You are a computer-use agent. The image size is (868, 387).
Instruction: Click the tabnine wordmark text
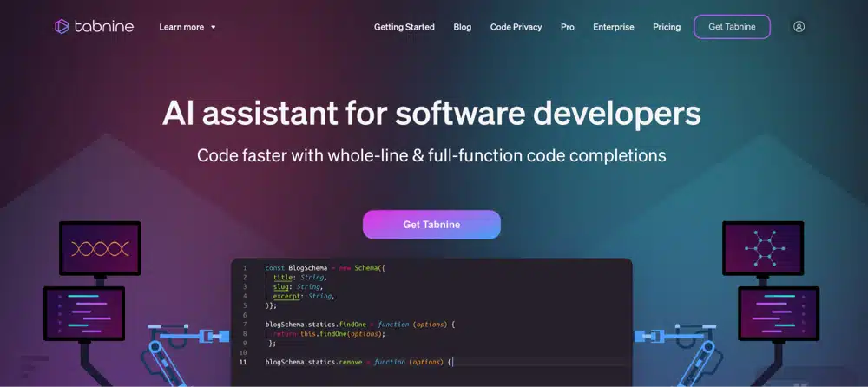pos(103,27)
